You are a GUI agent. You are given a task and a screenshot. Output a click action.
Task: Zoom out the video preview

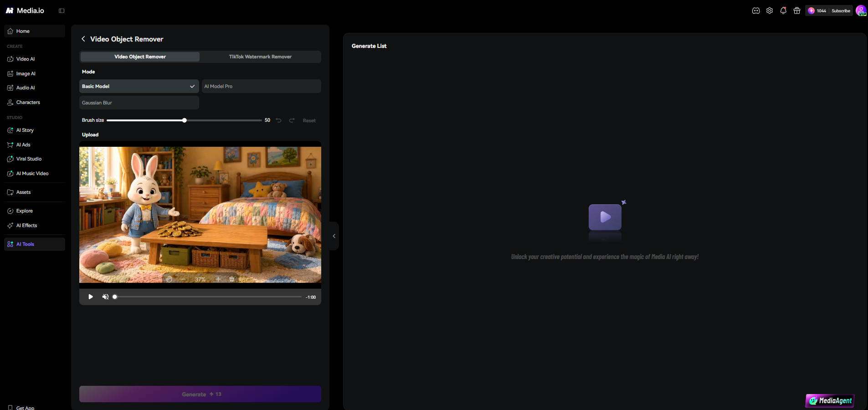[x=183, y=279]
